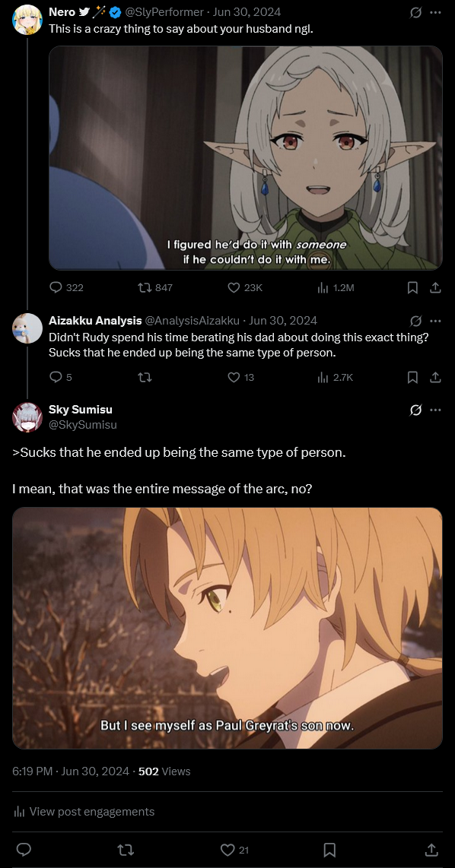Open more options on Nero's post
This screenshot has height=868, width=455.
pyautogui.click(x=436, y=11)
